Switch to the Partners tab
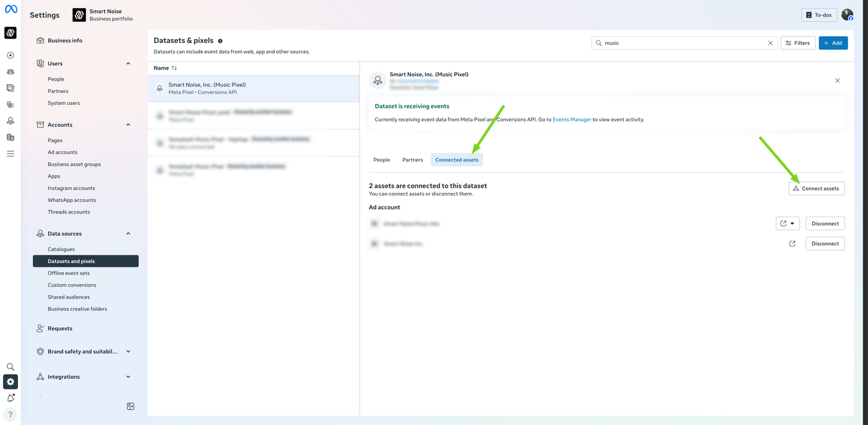868x425 pixels. [412, 160]
